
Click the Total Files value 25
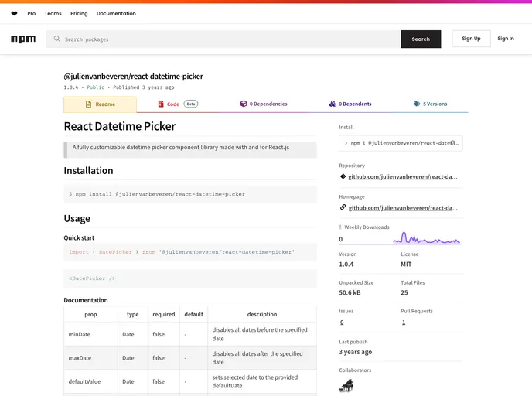[404, 292]
